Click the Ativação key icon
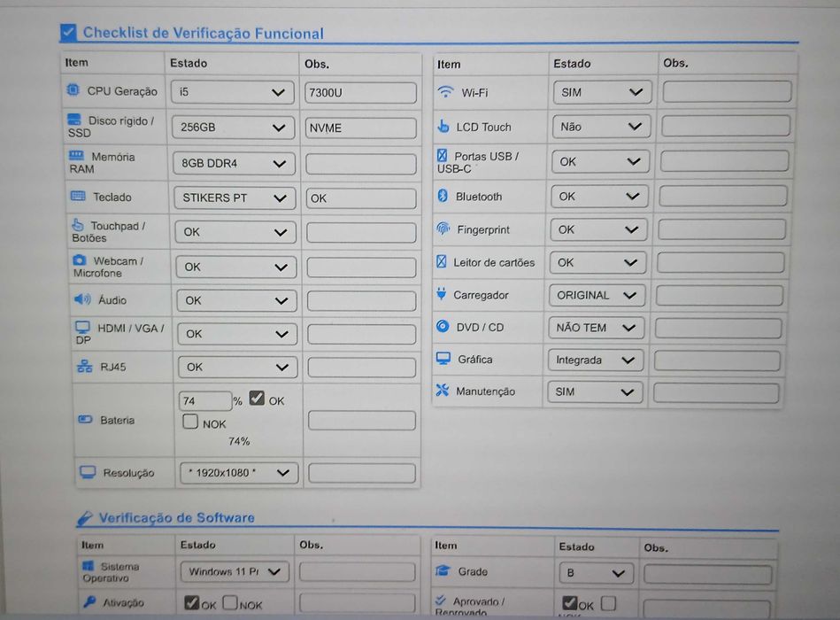Image resolution: width=840 pixels, height=620 pixels. [x=89, y=601]
